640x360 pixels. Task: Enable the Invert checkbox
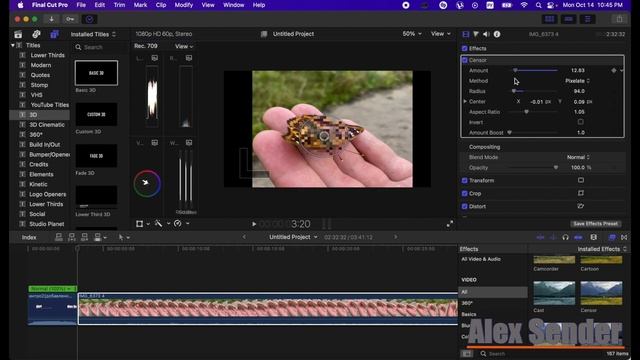tap(580, 122)
